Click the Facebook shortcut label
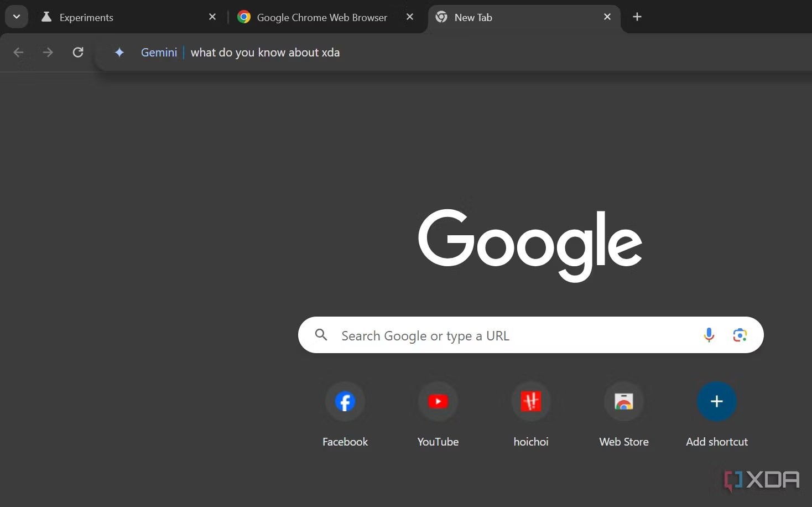812x507 pixels. point(345,442)
